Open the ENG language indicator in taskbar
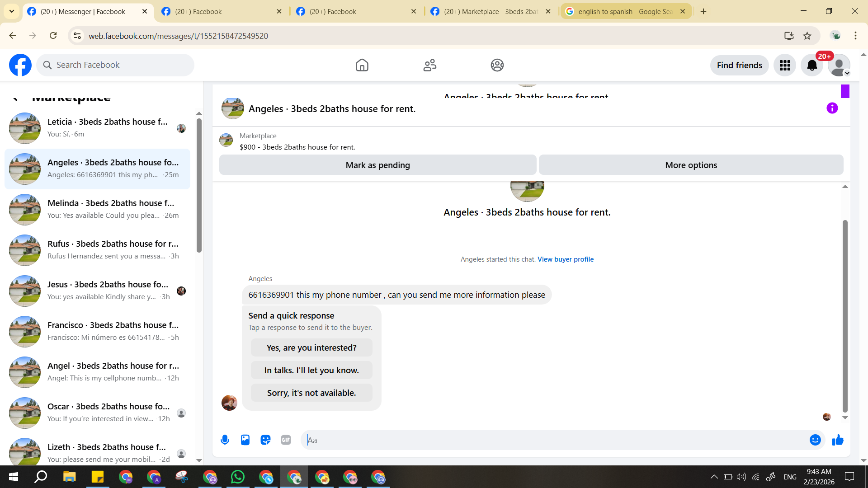The width and height of the screenshot is (868, 488). click(x=790, y=477)
